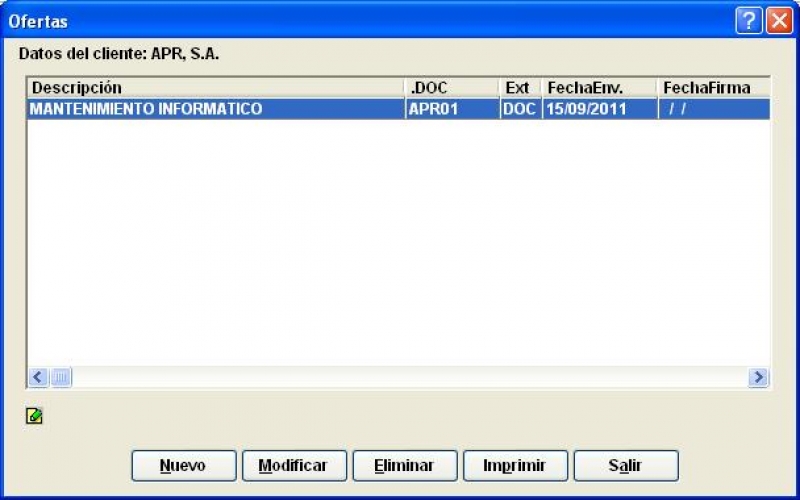The height and width of the screenshot is (500, 800).
Task: Click the APR01 document cell
Action: pyautogui.click(x=452, y=109)
